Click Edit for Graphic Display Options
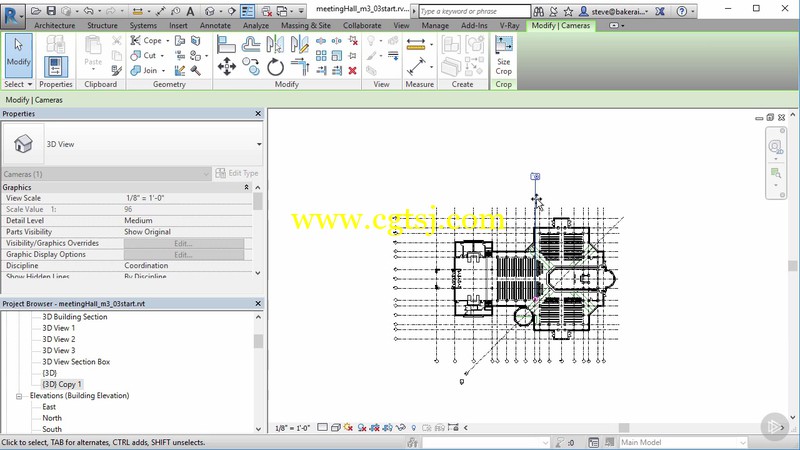Viewport: 800px width, 450px height. point(184,255)
